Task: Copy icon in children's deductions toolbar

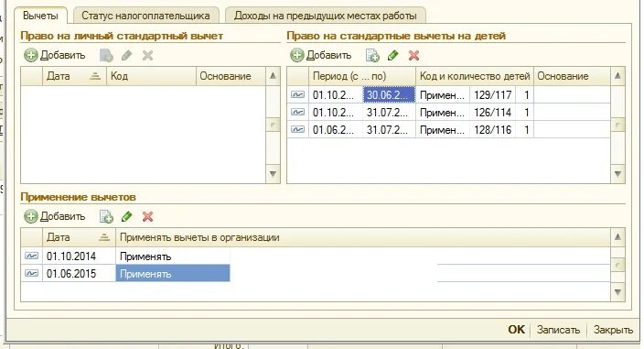Action: point(372,56)
